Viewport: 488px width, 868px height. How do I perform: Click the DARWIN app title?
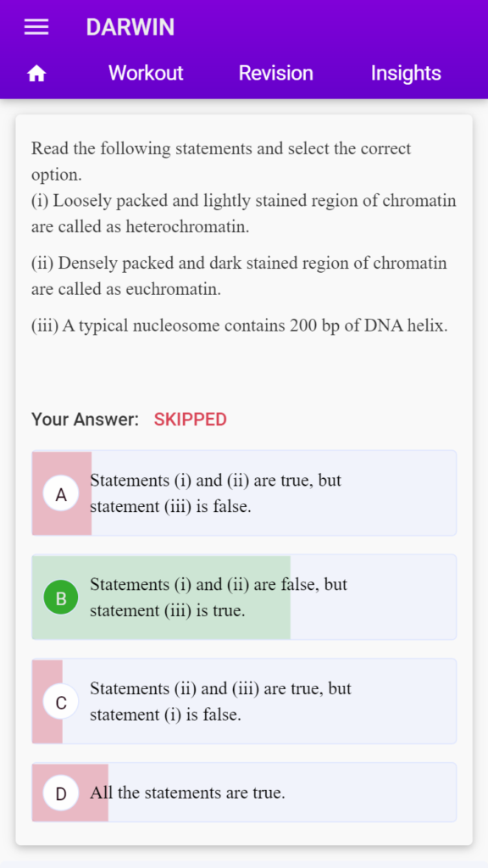[130, 27]
